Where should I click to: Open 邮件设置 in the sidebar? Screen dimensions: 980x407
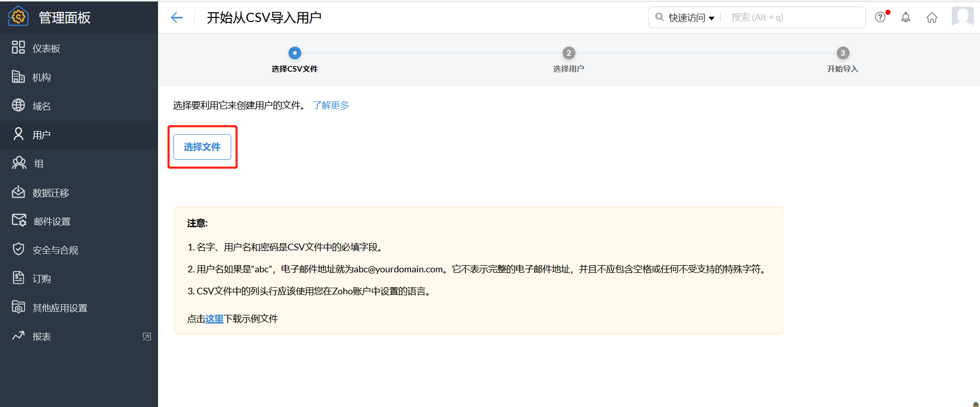click(52, 222)
